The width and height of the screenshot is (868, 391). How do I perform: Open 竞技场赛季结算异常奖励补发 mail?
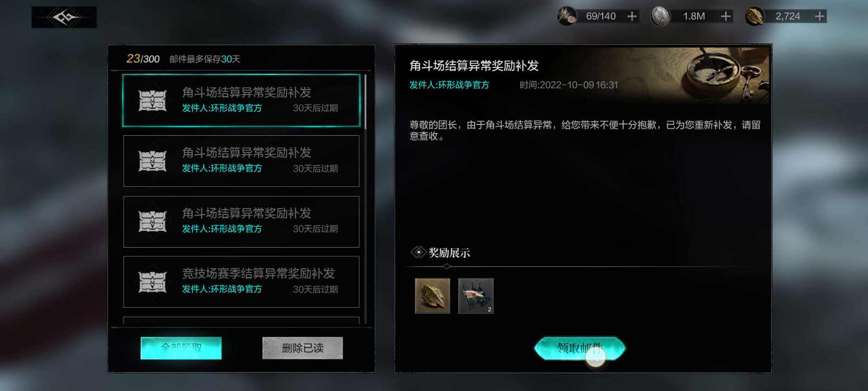241,282
